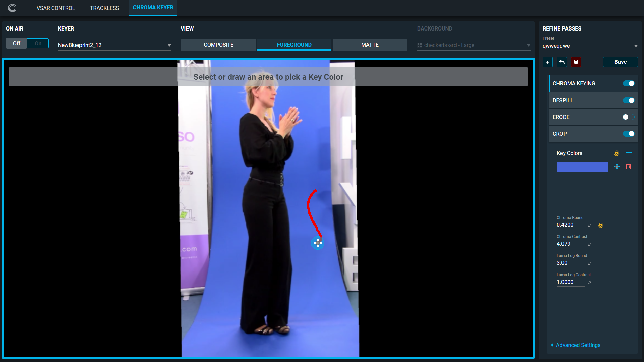This screenshot has height=362, width=644.
Task: Click the add new preset plus icon
Action: coord(547,62)
